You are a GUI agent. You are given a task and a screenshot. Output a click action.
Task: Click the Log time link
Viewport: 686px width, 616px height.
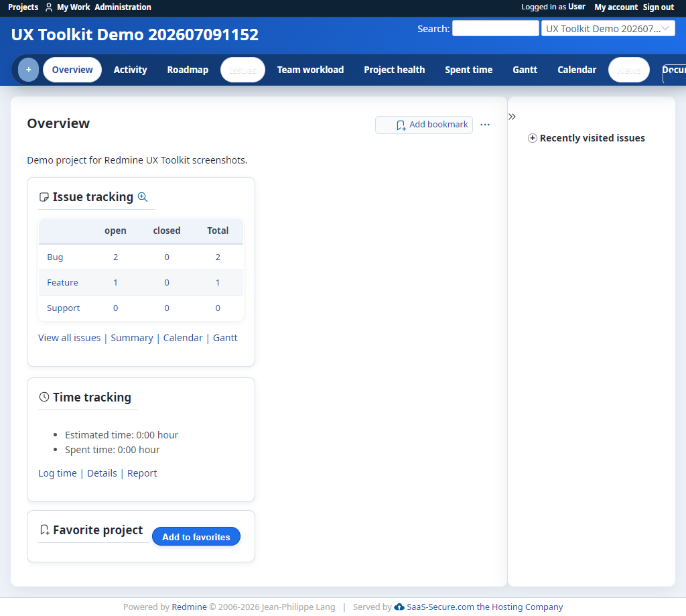click(58, 473)
